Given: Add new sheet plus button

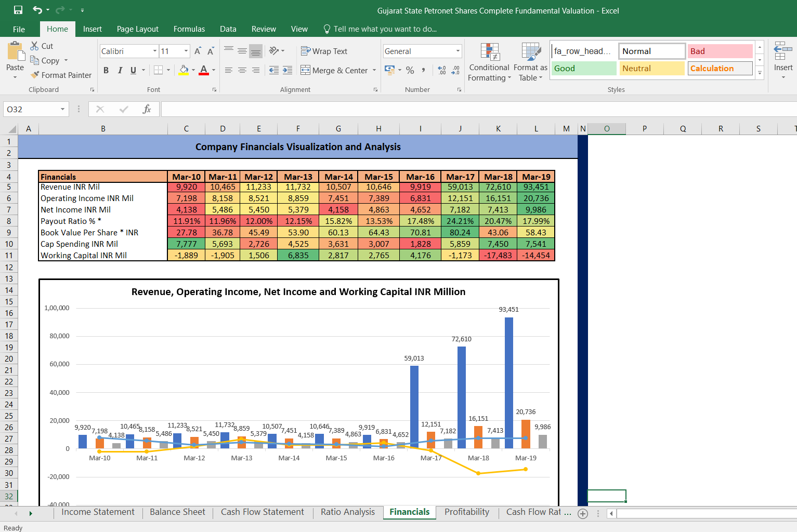Looking at the screenshot, I should 583,513.
